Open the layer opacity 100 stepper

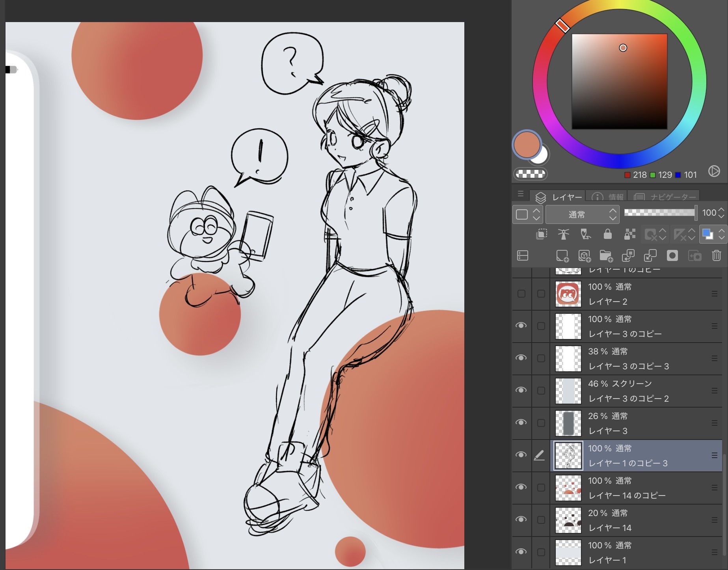tap(721, 213)
